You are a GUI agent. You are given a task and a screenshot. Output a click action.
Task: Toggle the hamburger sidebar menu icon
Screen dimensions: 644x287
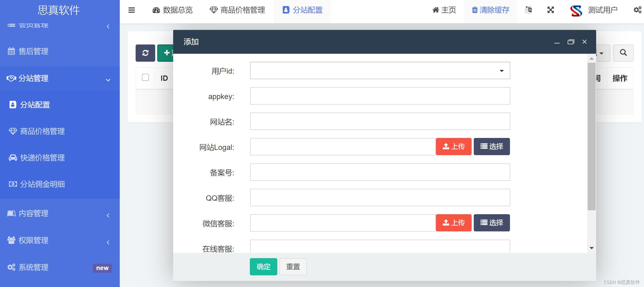click(132, 10)
